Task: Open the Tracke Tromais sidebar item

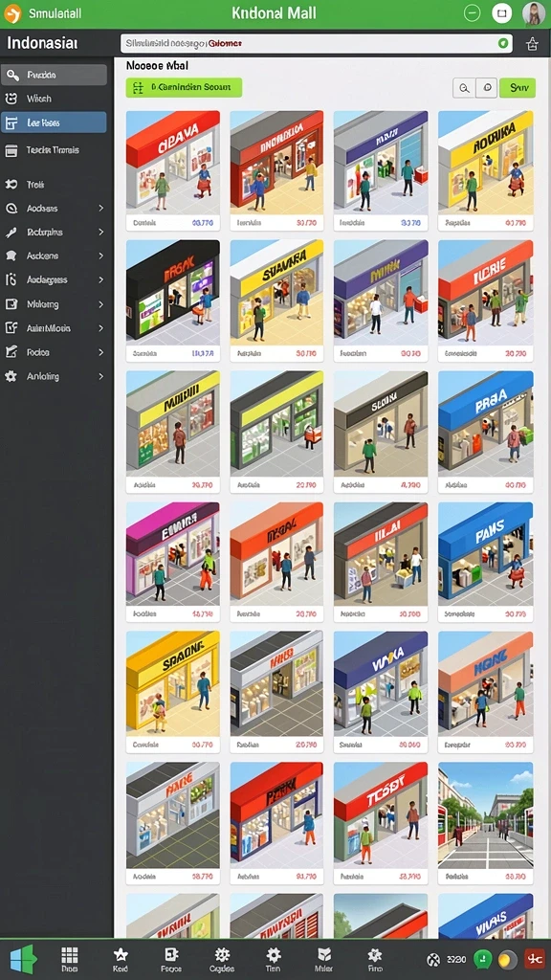Action: coord(54,150)
